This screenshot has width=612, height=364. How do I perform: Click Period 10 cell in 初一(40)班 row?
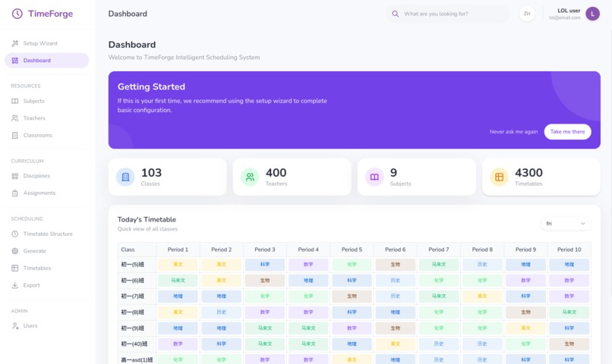tap(569, 344)
